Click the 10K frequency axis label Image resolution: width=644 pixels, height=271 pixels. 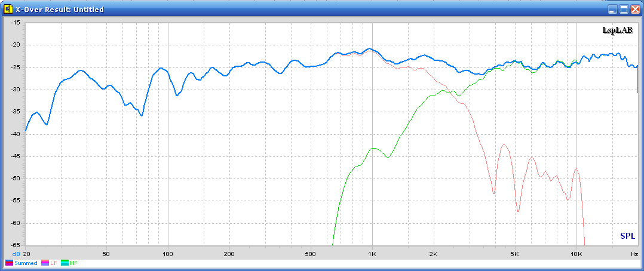coord(576,254)
